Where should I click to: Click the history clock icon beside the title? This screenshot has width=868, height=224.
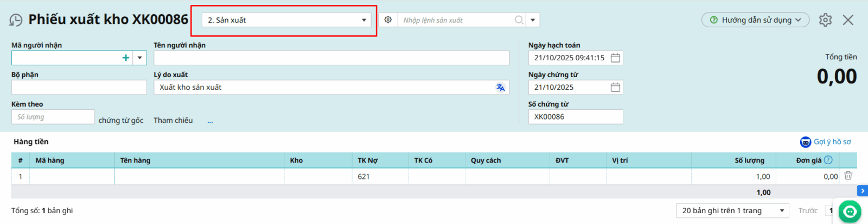click(x=16, y=20)
